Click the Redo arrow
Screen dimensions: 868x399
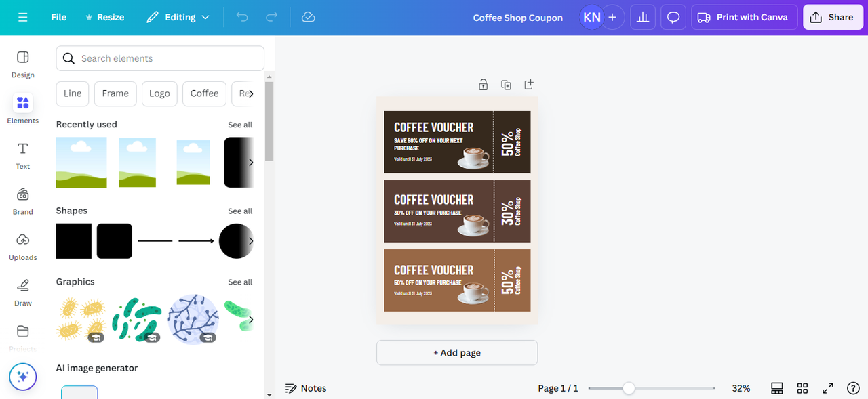coord(272,17)
